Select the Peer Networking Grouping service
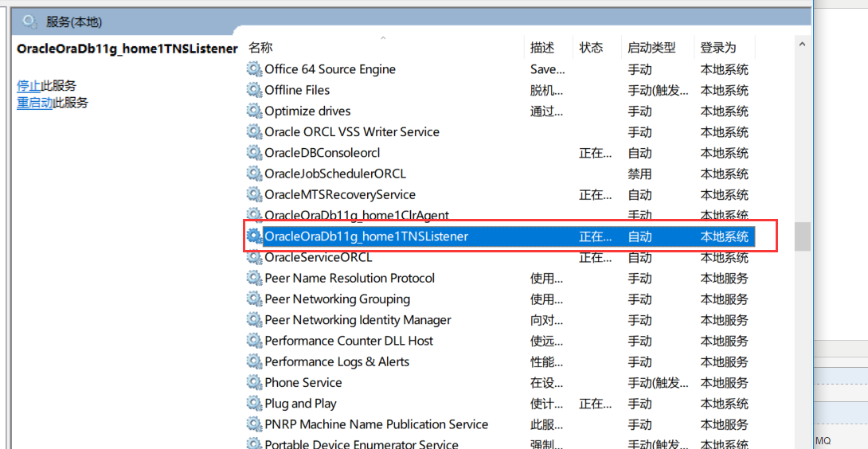This screenshot has width=868, height=449. (x=337, y=299)
